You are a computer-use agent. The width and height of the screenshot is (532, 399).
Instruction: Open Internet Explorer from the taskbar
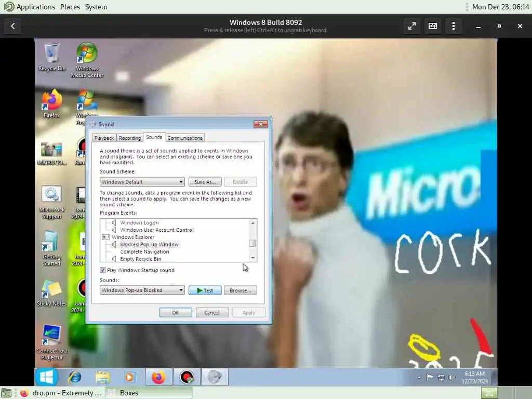coord(75,377)
